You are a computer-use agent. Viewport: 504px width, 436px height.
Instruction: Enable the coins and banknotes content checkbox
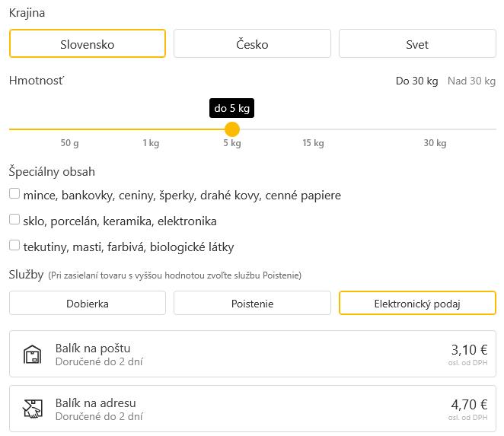pos(14,194)
